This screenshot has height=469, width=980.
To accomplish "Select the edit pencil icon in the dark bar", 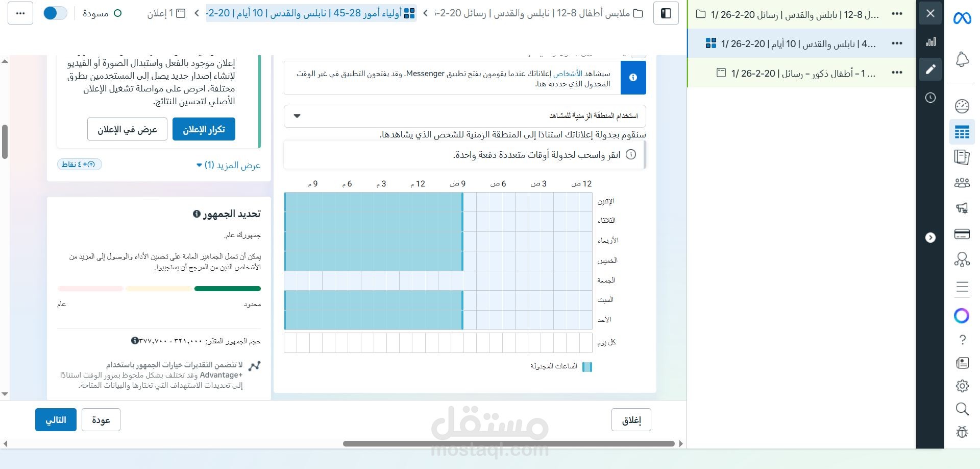I will 930,69.
